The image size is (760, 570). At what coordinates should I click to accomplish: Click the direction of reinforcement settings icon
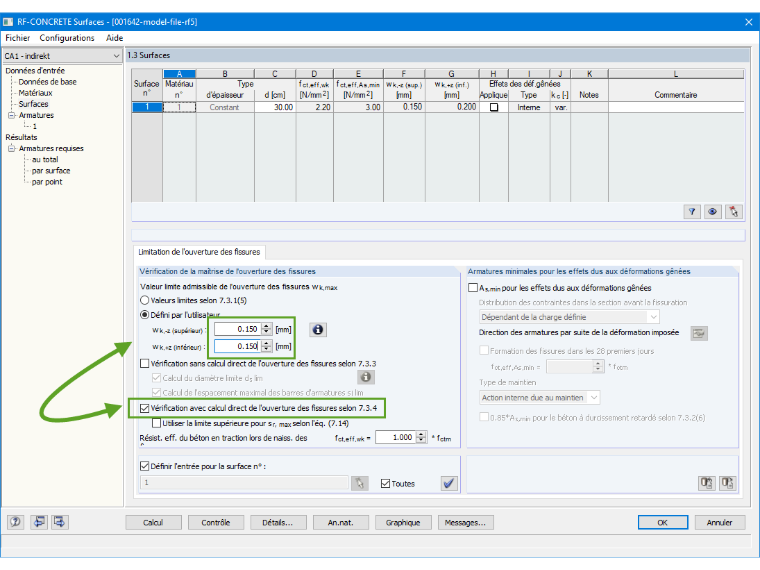[x=699, y=333]
